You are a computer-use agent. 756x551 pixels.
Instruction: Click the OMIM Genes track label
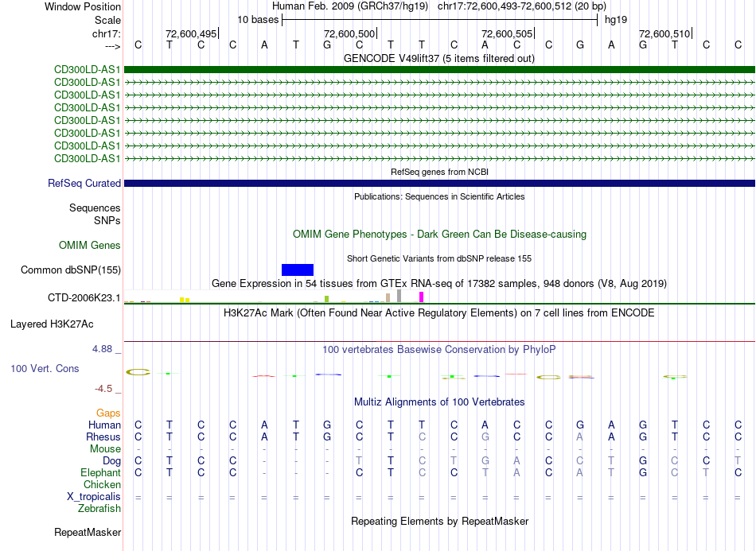90,246
